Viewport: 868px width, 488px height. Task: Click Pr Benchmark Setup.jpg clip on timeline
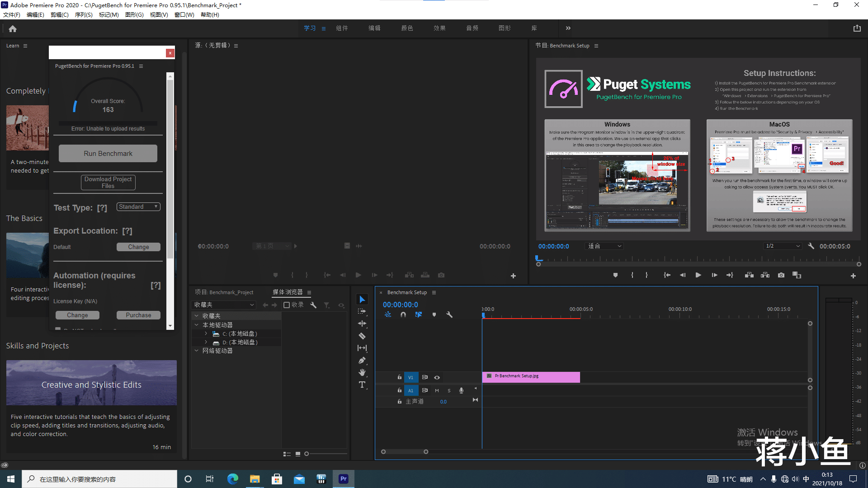(x=531, y=377)
